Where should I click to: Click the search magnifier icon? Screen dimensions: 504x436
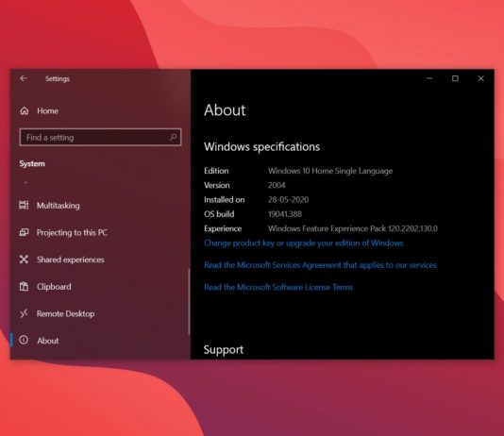173,137
